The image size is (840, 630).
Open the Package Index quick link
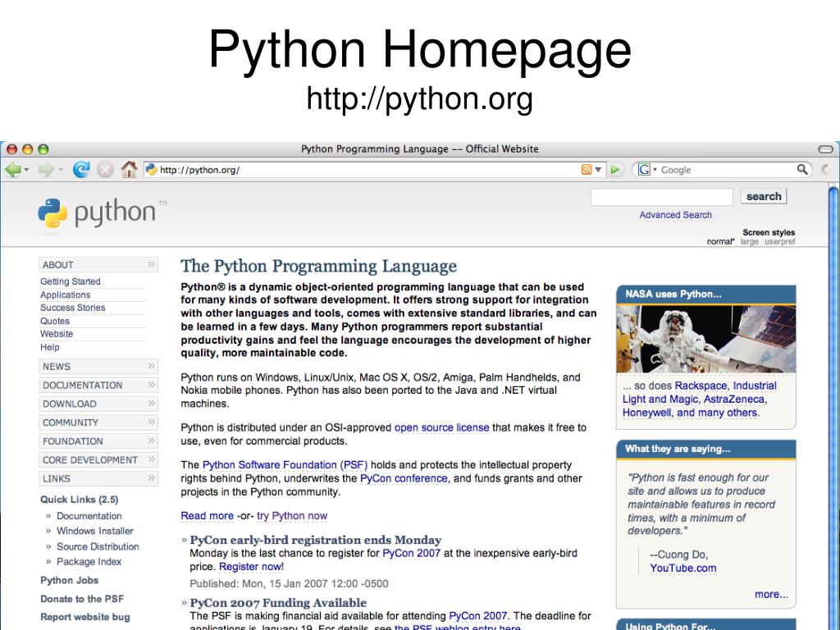tap(89, 561)
